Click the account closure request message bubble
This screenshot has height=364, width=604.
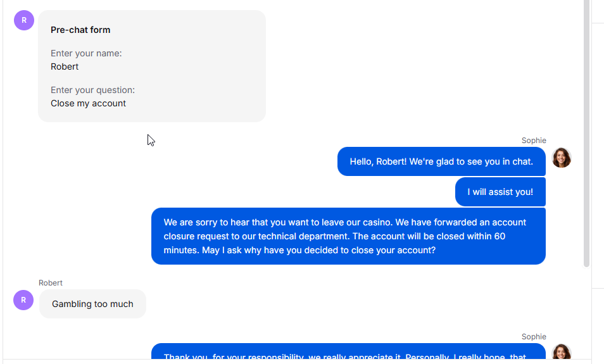click(348, 236)
